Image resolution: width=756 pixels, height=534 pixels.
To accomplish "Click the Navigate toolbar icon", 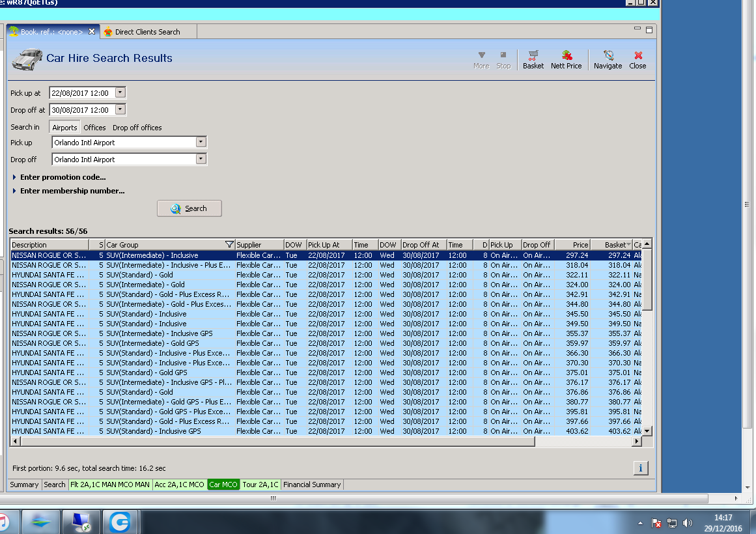I will point(608,59).
